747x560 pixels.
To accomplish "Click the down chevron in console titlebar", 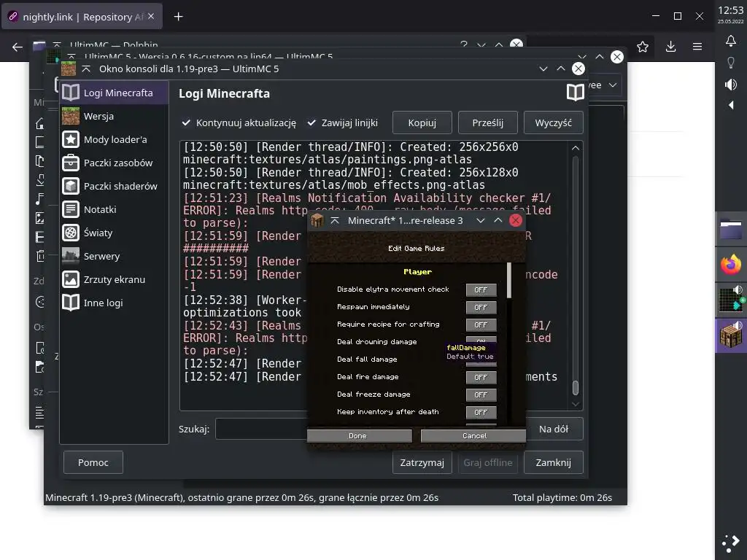I will pos(543,69).
